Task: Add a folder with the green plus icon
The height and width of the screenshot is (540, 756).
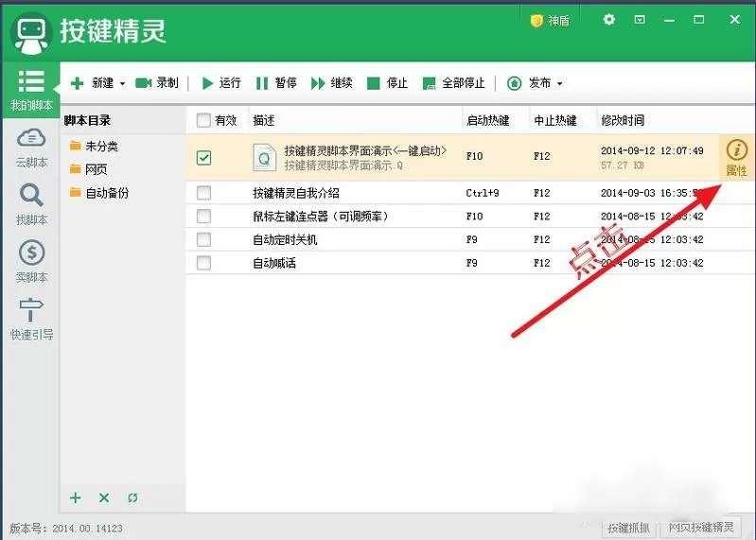Action: tap(76, 497)
